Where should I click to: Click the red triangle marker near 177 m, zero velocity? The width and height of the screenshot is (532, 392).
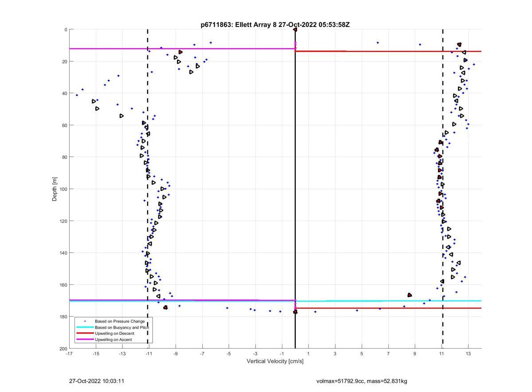295,312
